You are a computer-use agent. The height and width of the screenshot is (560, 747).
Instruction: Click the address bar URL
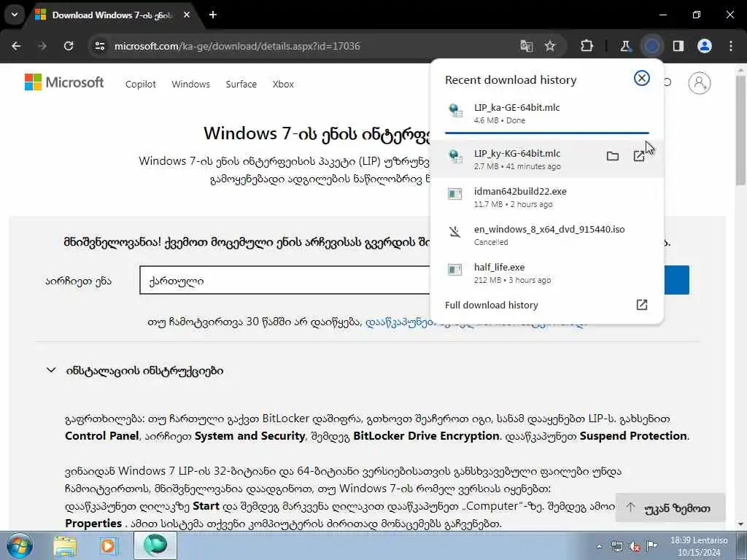[x=237, y=46]
